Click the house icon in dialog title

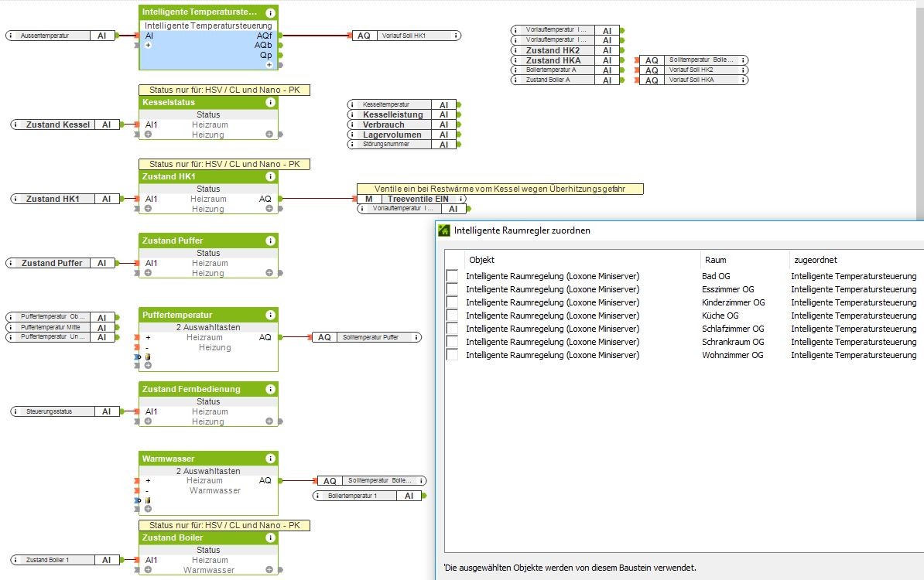[x=444, y=230]
